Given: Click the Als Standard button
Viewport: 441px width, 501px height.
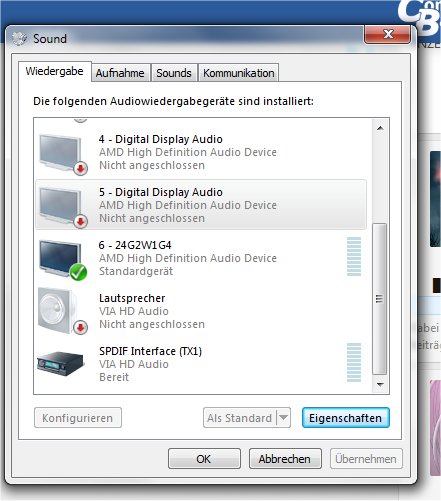Looking at the screenshot, I should click(239, 418).
